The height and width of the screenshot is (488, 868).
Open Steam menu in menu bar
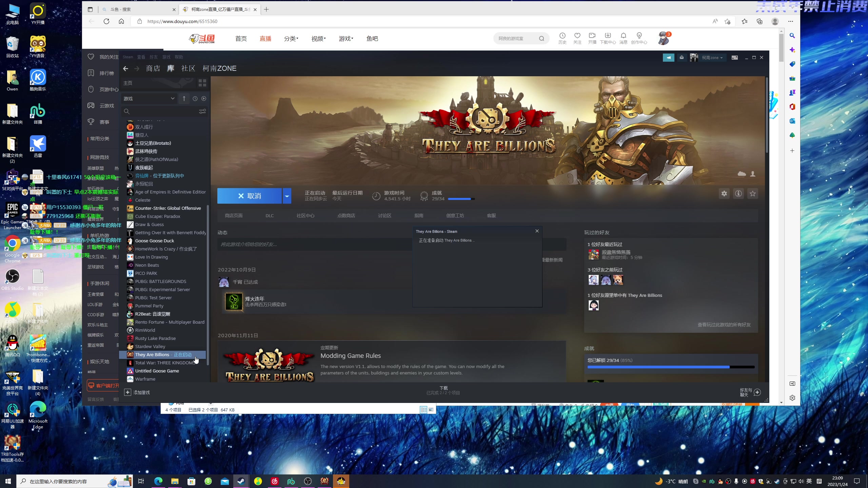point(128,57)
